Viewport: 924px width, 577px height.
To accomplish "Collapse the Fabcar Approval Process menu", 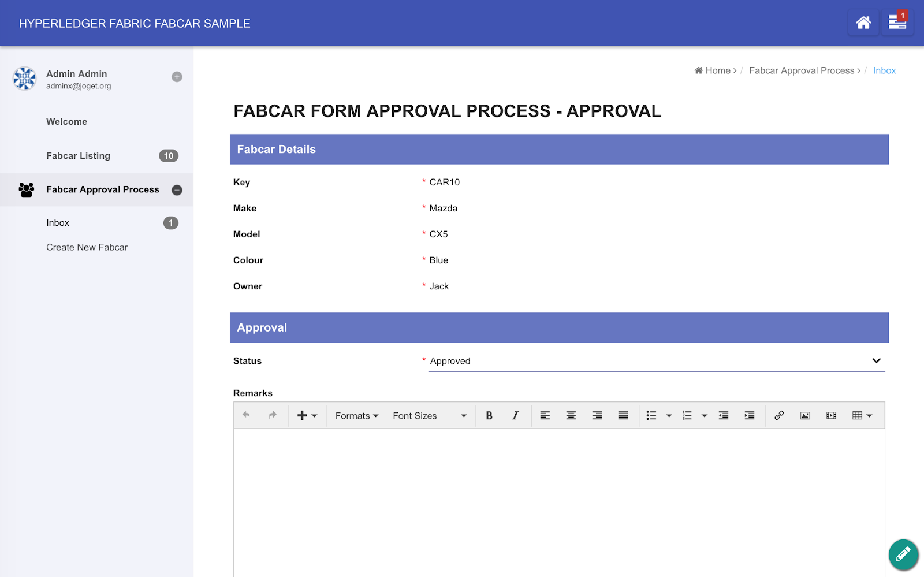I will pyautogui.click(x=177, y=190).
